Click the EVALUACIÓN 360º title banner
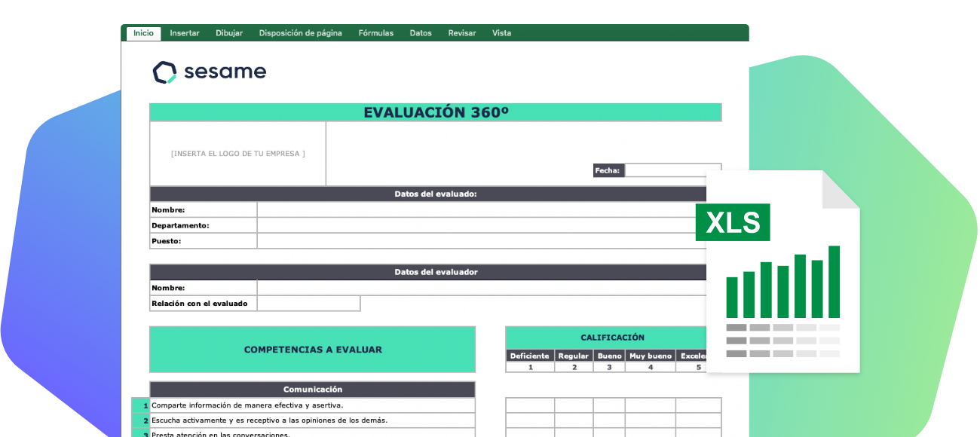Viewport: 980px width, 437px height. [436, 112]
